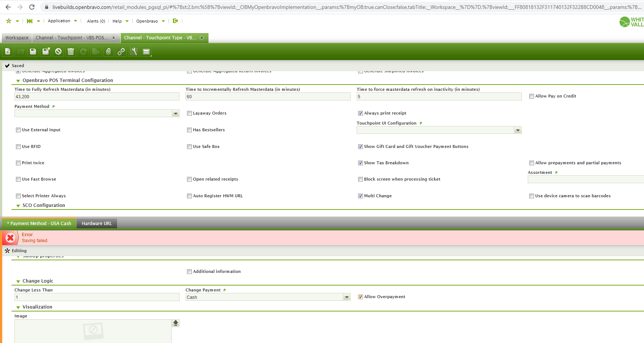Click the save and close icon

click(x=46, y=52)
